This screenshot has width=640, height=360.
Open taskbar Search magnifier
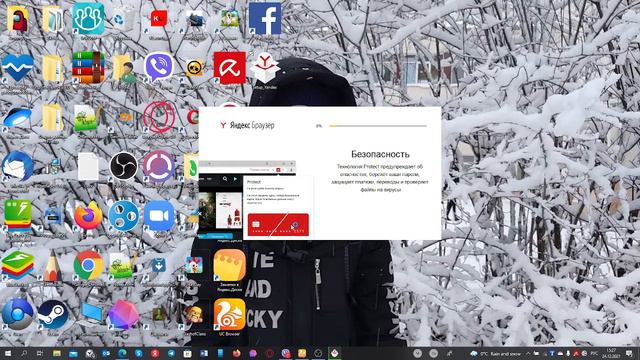click(24, 353)
